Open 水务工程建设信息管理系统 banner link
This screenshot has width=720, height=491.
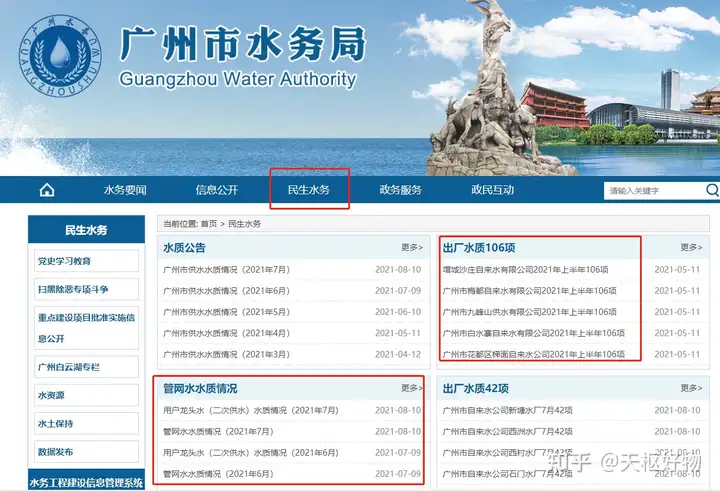[x=86, y=482]
